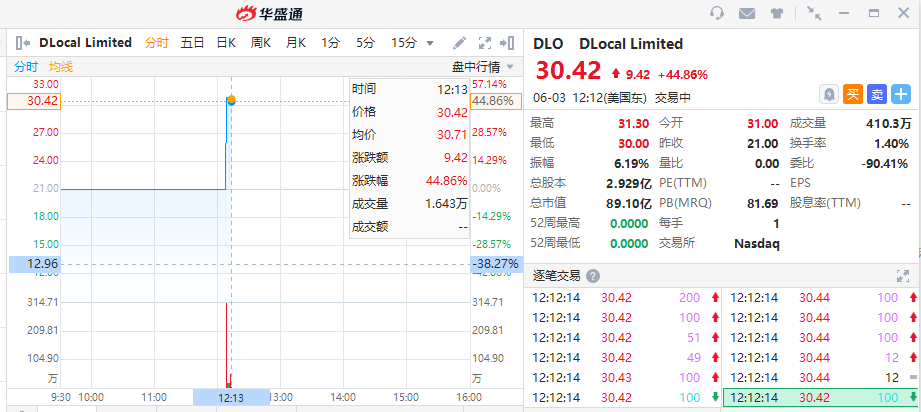Click the customer service headset icon
The height and width of the screenshot is (412, 921).
coord(717,13)
